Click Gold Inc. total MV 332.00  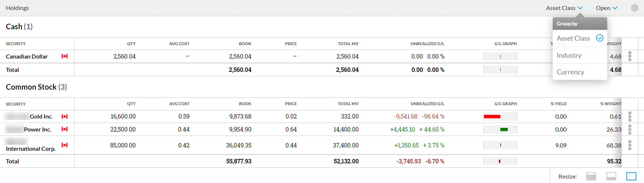[x=350, y=116]
